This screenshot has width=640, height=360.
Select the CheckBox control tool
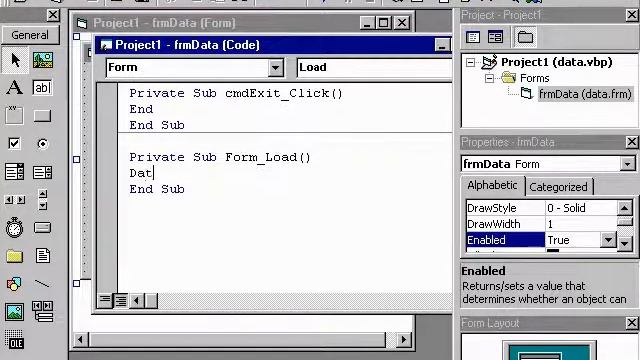click(x=14, y=144)
